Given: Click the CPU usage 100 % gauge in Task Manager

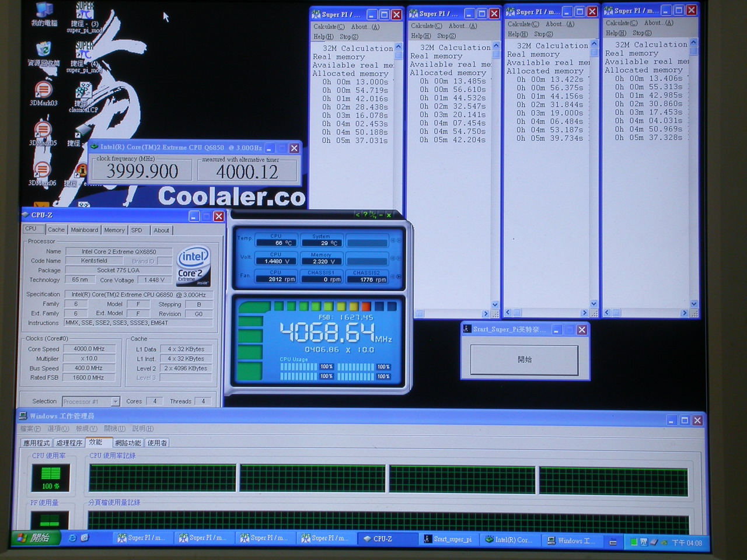Looking at the screenshot, I should tap(51, 477).
